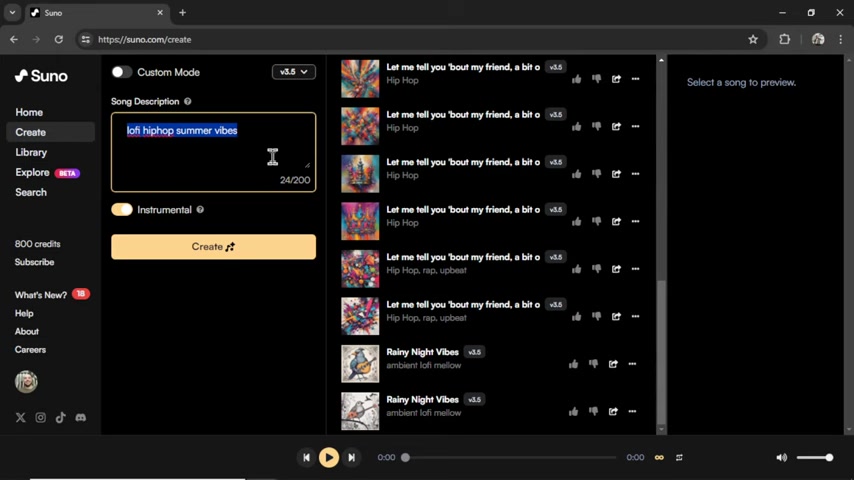Click the song list vertical scrollbar
The width and height of the screenshot is (854, 480).
661,351
